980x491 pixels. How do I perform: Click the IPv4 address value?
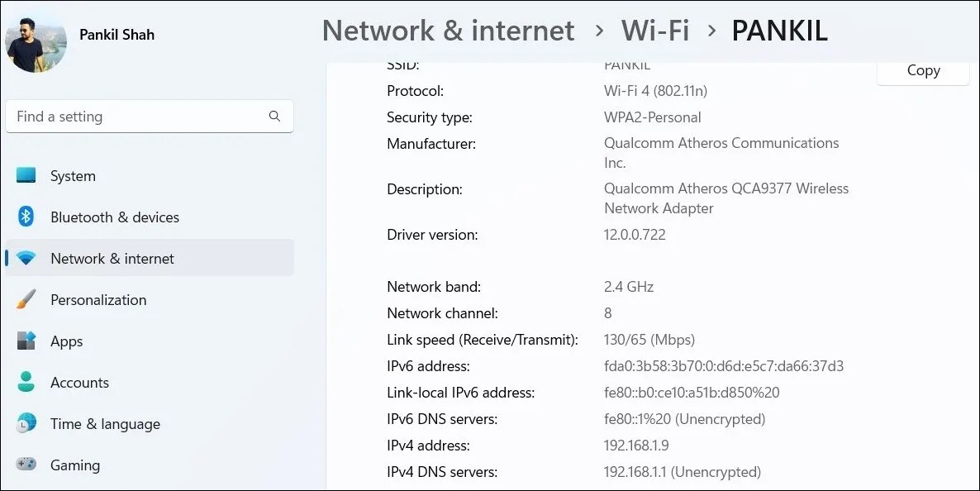[635, 446]
